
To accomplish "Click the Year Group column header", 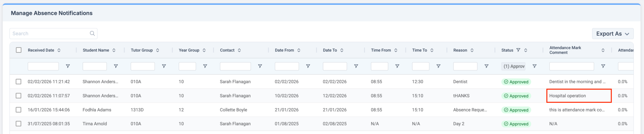I will 189,50.
